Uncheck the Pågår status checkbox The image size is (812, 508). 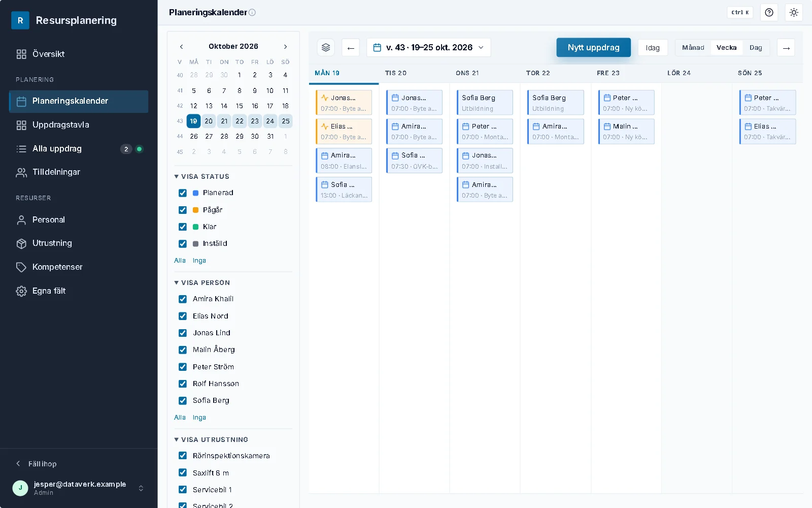coord(183,210)
